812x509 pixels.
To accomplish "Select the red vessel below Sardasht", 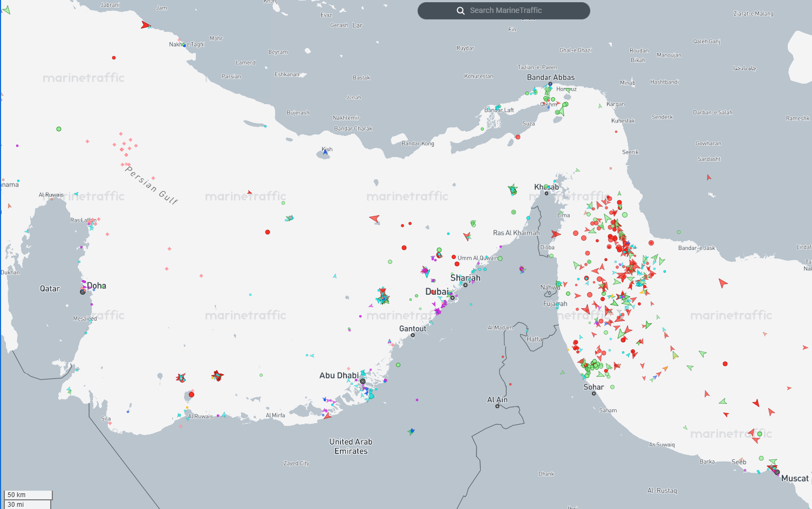I will pyautogui.click(x=709, y=177).
